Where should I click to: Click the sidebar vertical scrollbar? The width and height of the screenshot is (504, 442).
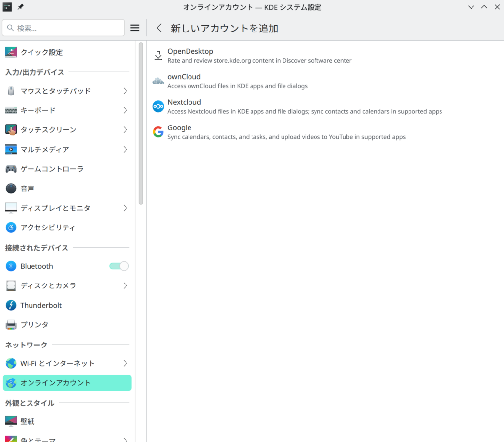coord(141,123)
